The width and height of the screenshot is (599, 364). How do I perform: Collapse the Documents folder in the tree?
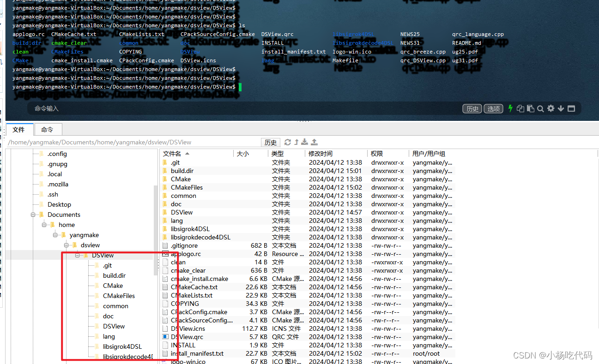(x=33, y=215)
